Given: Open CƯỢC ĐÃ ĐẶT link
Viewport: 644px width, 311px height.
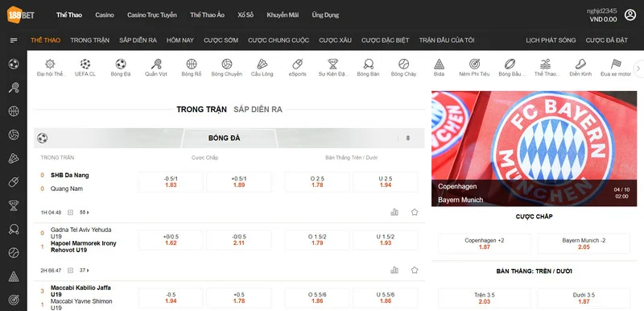Looking at the screenshot, I should click(607, 40).
